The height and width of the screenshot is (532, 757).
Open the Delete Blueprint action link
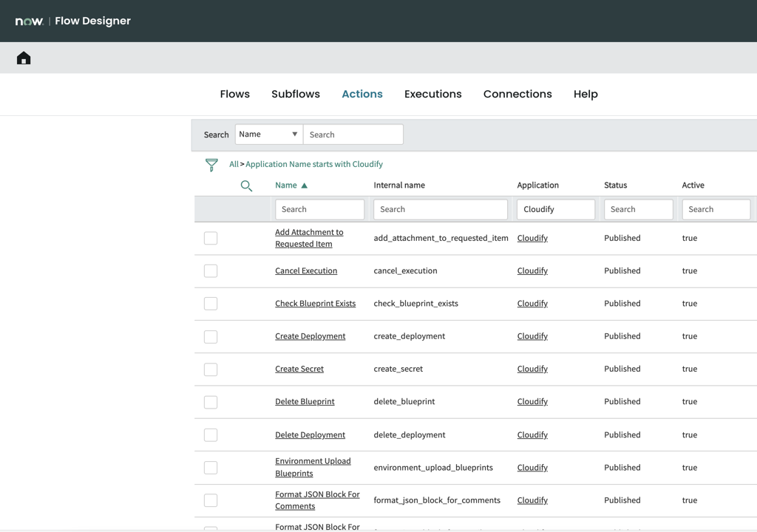pyautogui.click(x=305, y=402)
